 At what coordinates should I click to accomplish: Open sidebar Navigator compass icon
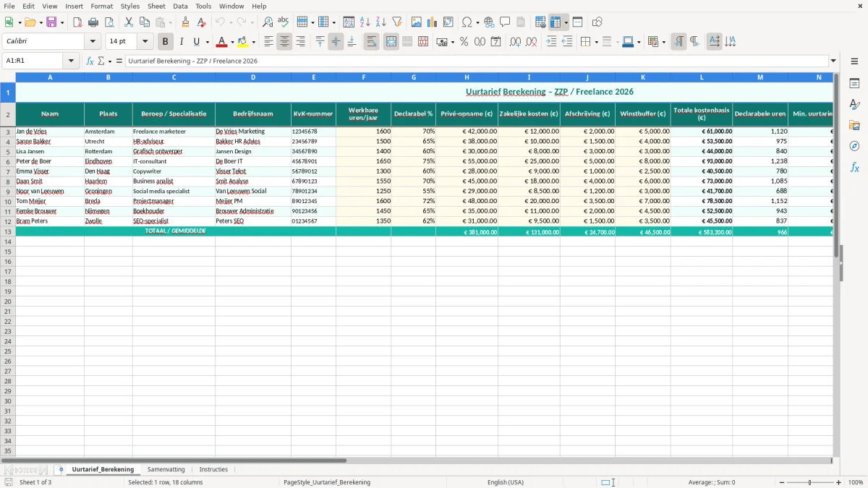coord(854,146)
